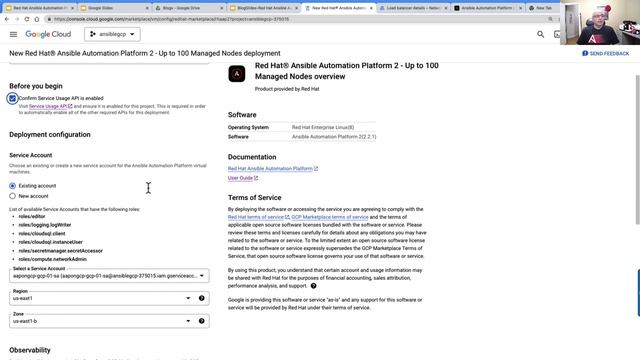
Task: Click the help icon beside the Region field
Action: point(202,298)
